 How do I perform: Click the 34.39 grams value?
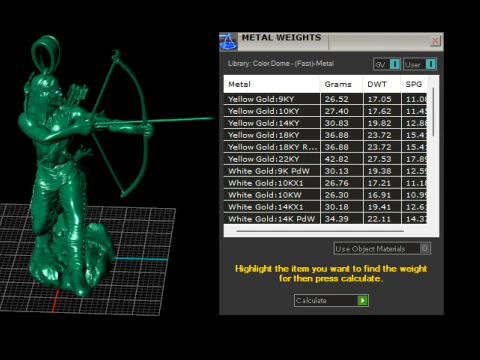337,219
